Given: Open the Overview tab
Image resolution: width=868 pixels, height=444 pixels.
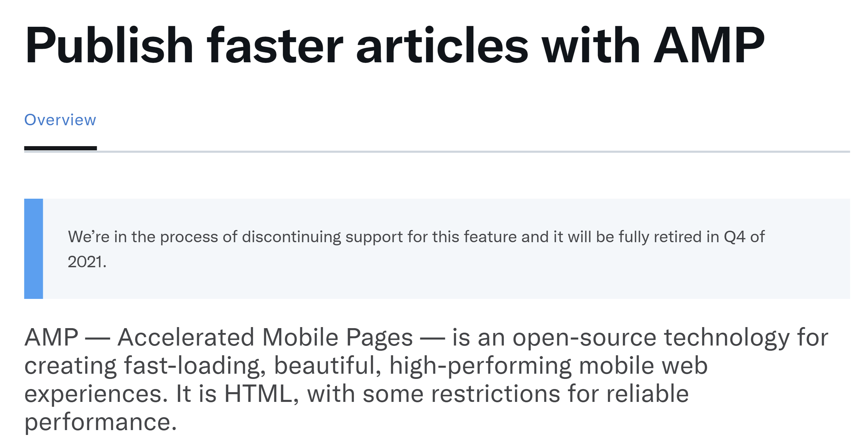Looking at the screenshot, I should click(60, 120).
